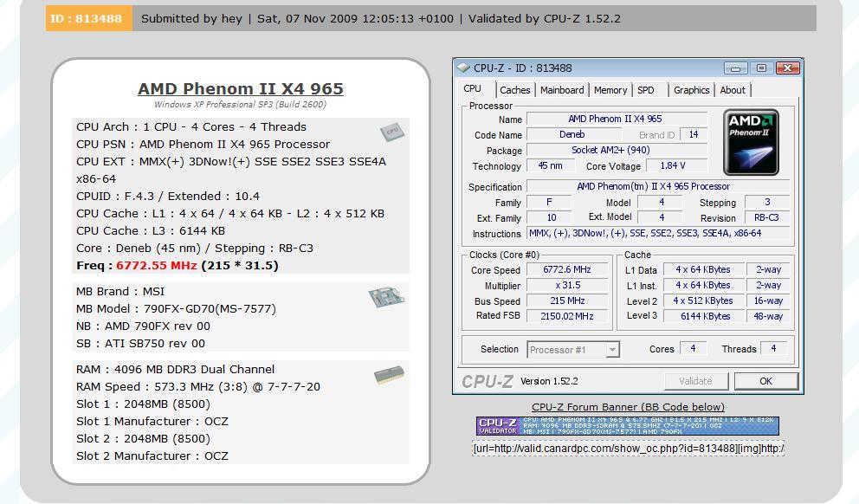Image resolution: width=859 pixels, height=504 pixels.
Task: Click the Brand ID 14 value
Action: 694,134
